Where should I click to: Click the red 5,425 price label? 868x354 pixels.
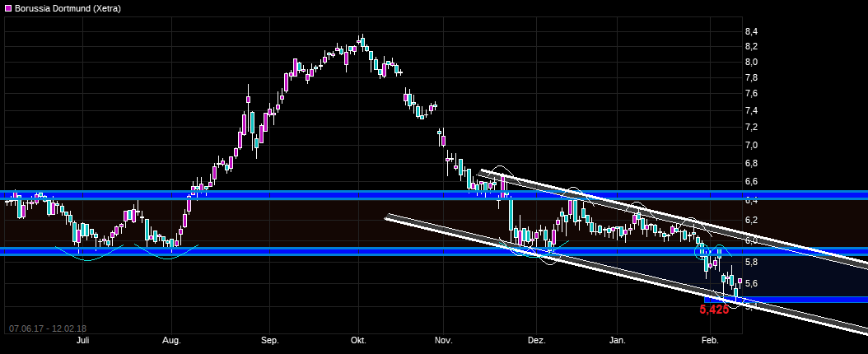714,310
